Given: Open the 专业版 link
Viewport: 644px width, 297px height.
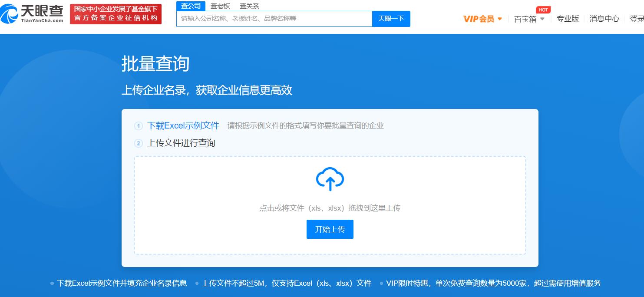Looking at the screenshot, I should [x=568, y=19].
